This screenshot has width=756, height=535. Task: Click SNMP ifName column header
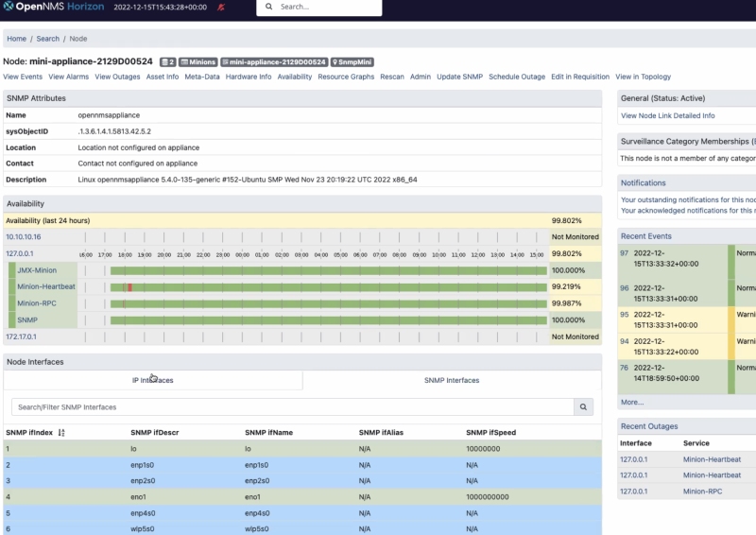(268, 433)
